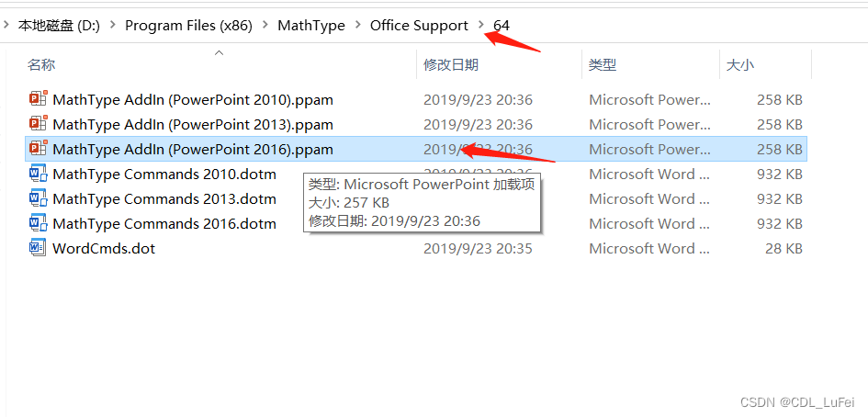Select the WordCmds.dot file icon
The width and height of the screenshot is (868, 417).
click(39, 248)
